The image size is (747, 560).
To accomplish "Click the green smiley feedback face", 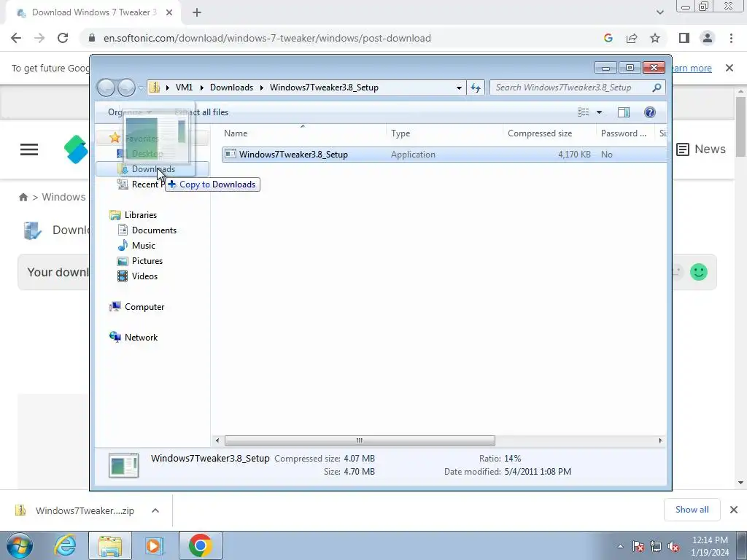I will [x=699, y=273].
